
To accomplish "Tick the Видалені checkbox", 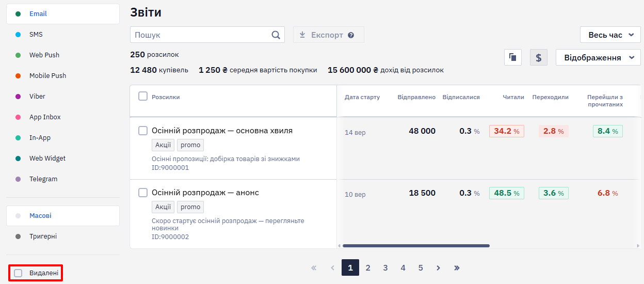I will tap(18, 273).
